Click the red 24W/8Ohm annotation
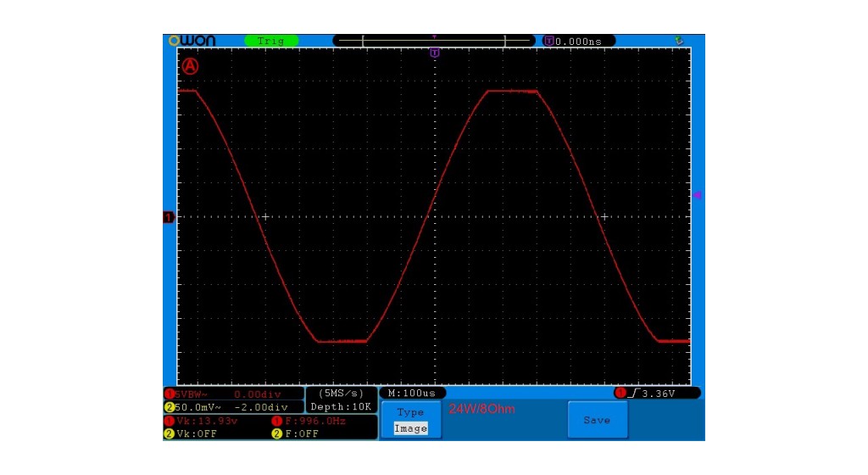This screenshot has width=868, height=475. [481, 409]
